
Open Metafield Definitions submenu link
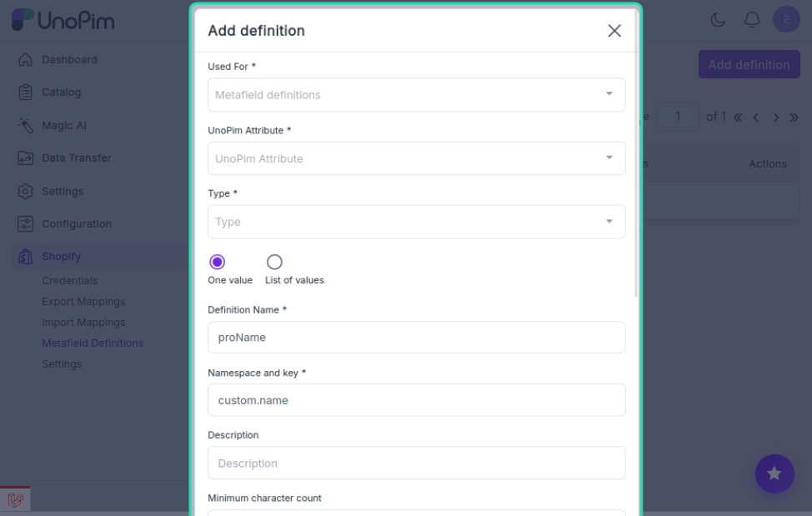(93, 343)
